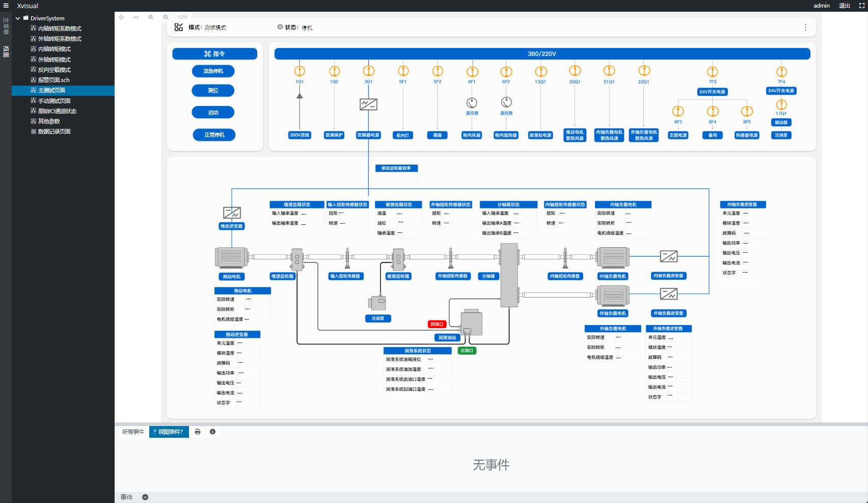Viewport: 868px width, 503px height.
Task: Click the 注油泵 oil pump graphic
Action: tap(377, 303)
